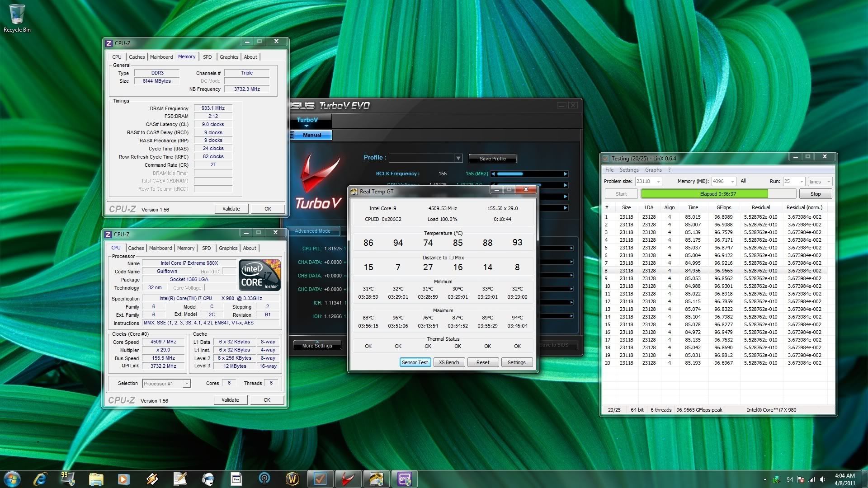Select the Manual mode button in TurboV

pyautogui.click(x=311, y=135)
